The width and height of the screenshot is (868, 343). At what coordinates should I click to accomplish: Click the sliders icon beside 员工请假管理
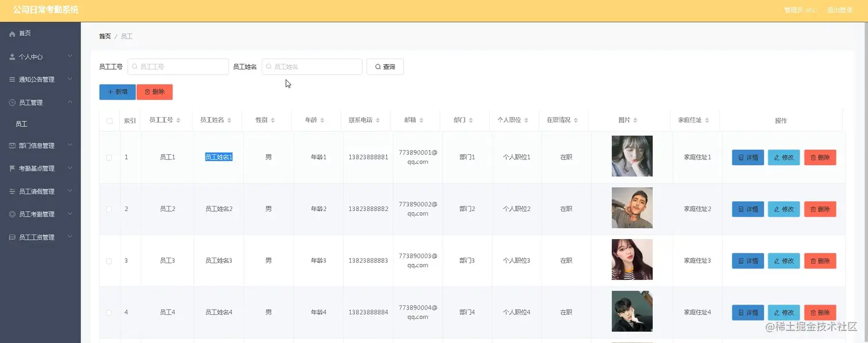click(x=12, y=192)
